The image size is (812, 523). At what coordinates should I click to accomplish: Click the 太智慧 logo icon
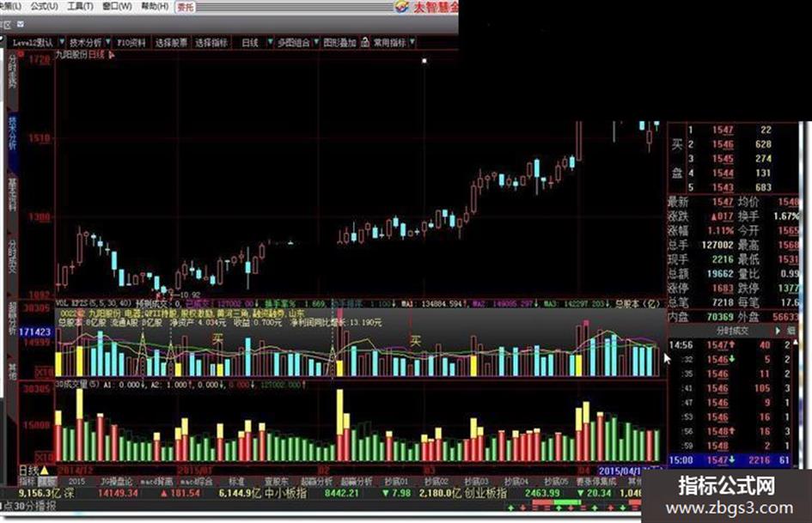pos(402,7)
